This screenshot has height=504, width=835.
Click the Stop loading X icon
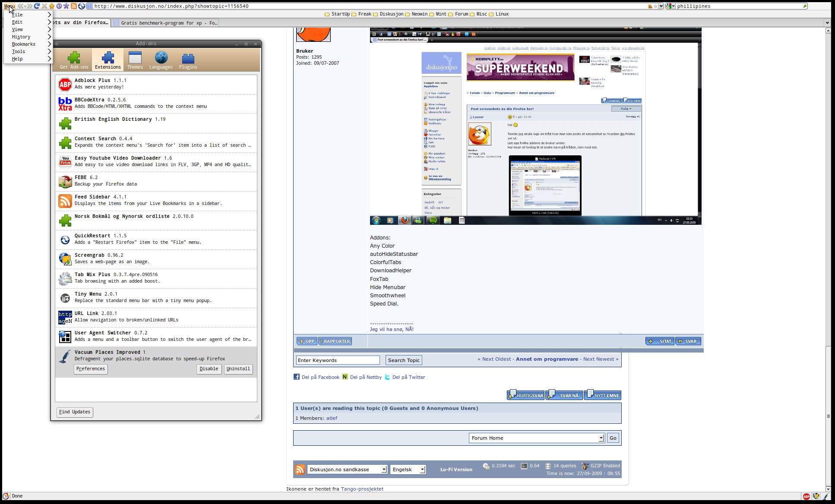pyautogui.click(x=44, y=6)
